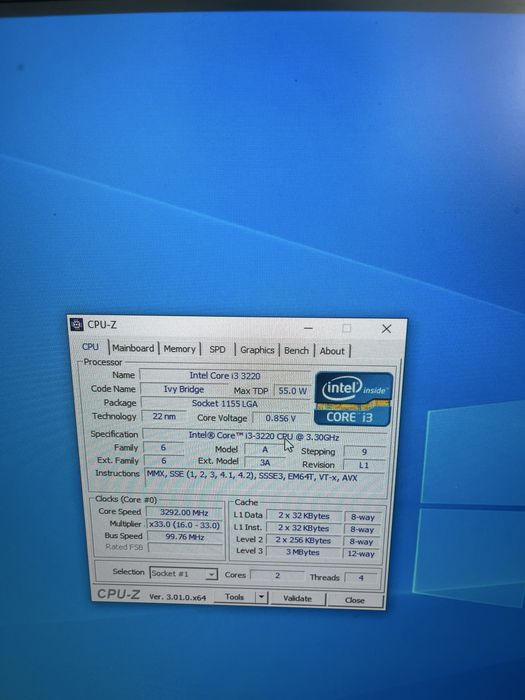
Task: Click the Instructions list MMX, SSE
Action: [265, 482]
